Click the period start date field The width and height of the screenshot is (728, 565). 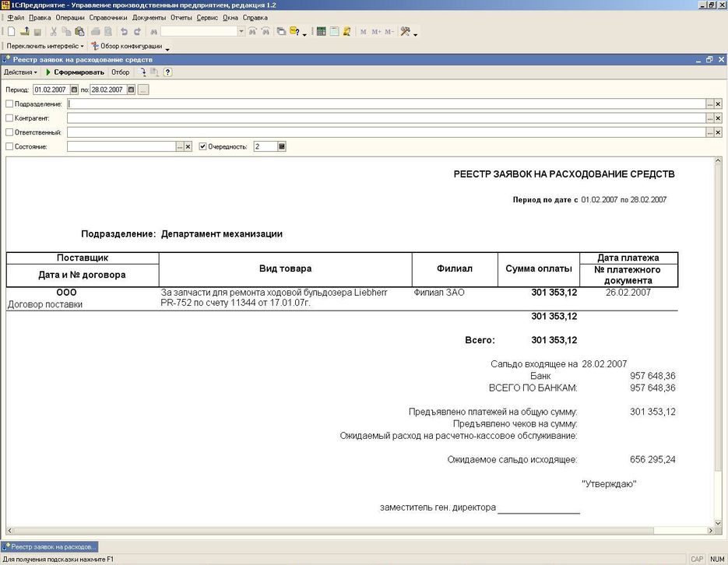click(51, 89)
